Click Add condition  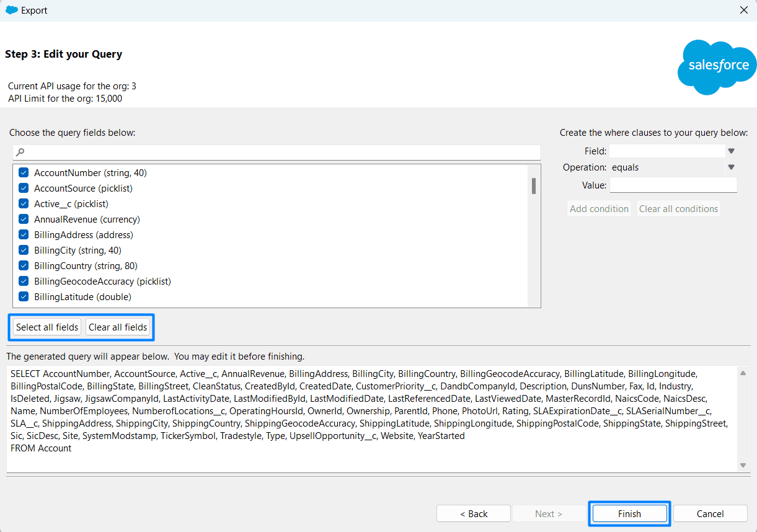(x=599, y=208)
